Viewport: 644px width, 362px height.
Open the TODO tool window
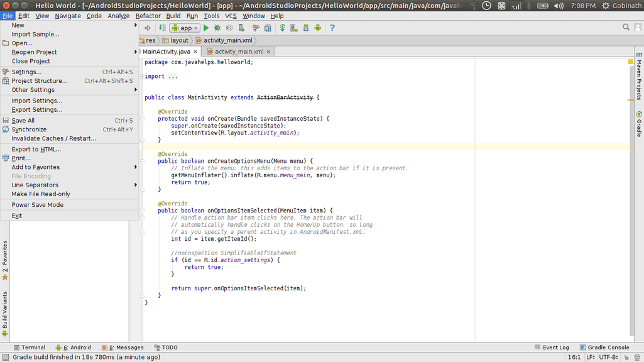coord(166,348)
